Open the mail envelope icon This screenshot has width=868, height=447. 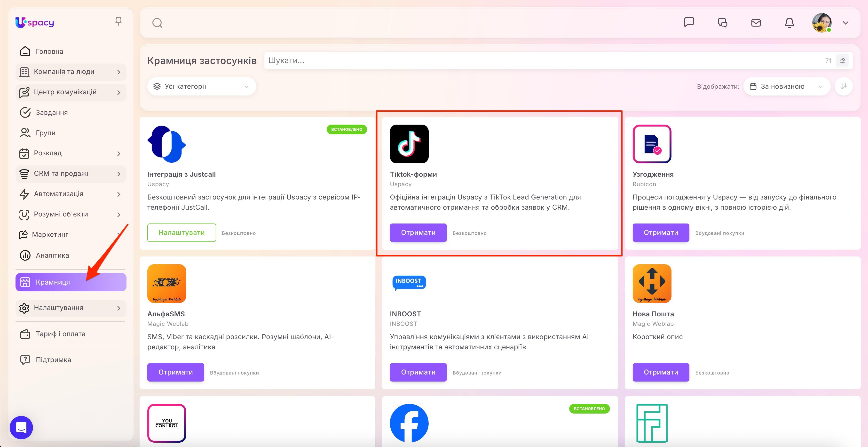756,23
